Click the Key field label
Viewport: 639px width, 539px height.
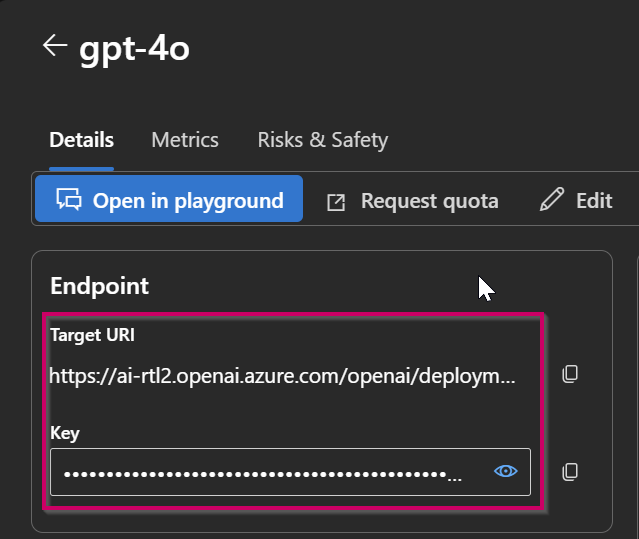(x=65, y=433)
